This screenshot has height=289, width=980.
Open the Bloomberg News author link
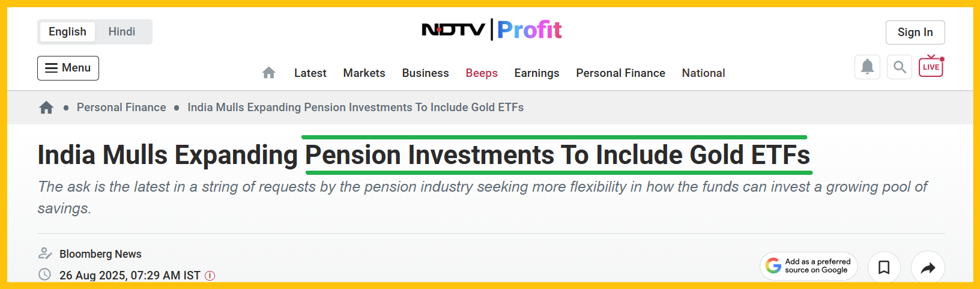point(100,254)
